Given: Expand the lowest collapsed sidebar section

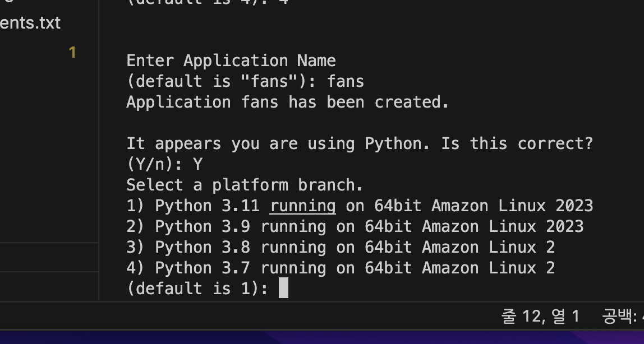Looking at the screenshot, I should [x=49, y=286].
